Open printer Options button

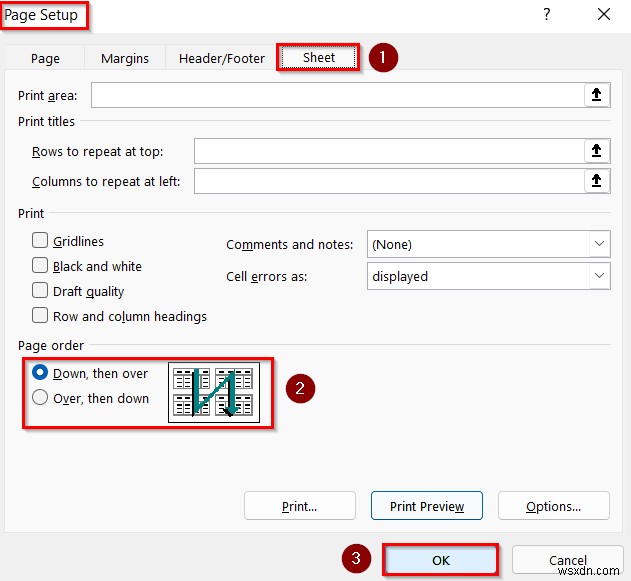(x=553, y=506)
